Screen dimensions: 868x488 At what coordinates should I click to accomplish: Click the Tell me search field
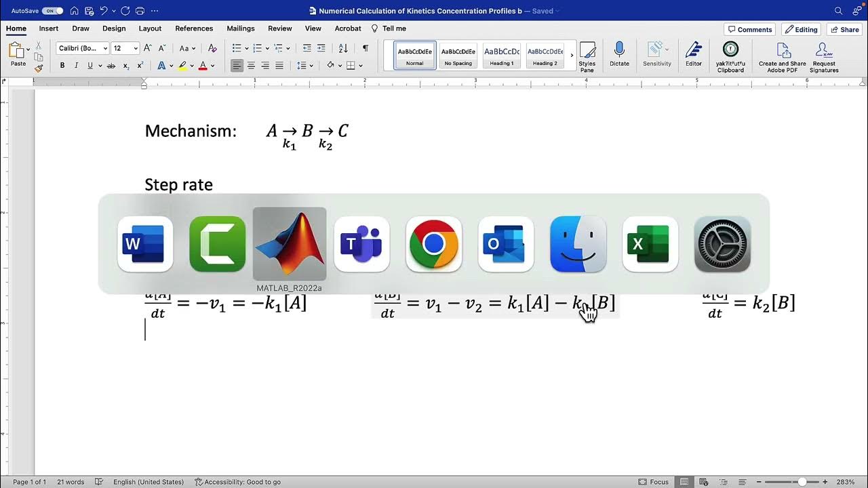389,28
